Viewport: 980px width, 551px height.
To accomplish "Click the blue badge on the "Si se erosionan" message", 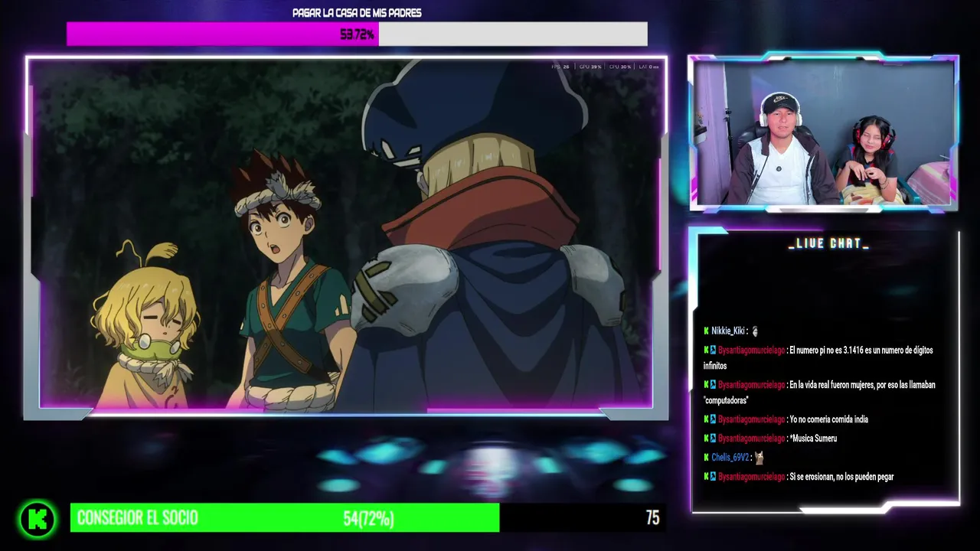I will [714, 476].
